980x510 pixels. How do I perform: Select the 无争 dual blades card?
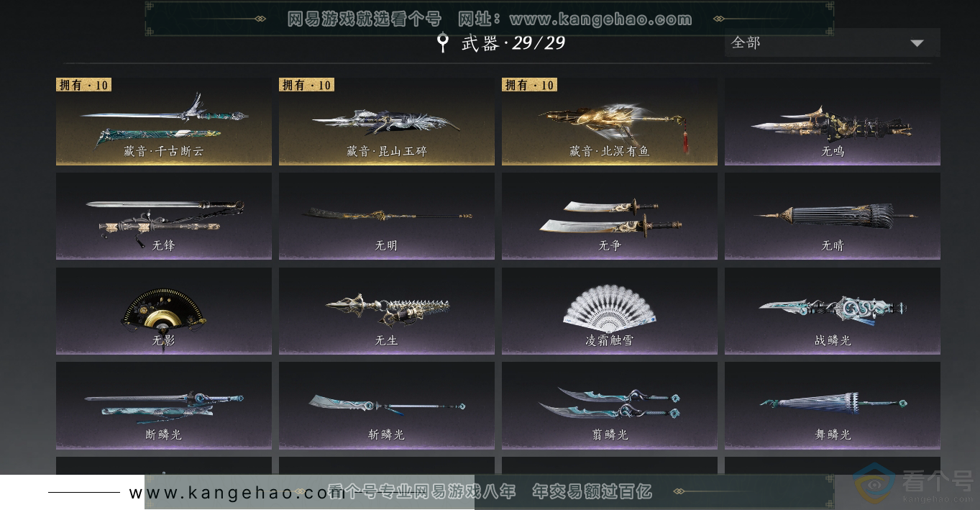tap(610, 216)
